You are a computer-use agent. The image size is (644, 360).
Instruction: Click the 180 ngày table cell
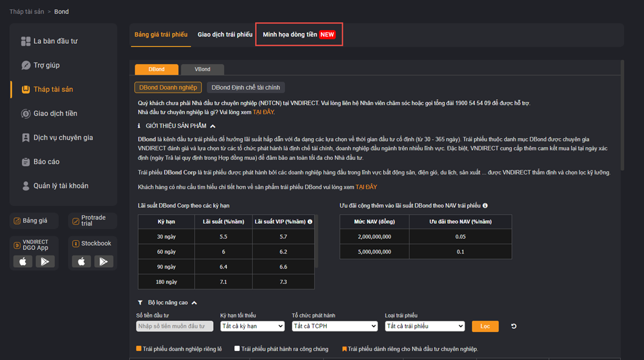166,282
